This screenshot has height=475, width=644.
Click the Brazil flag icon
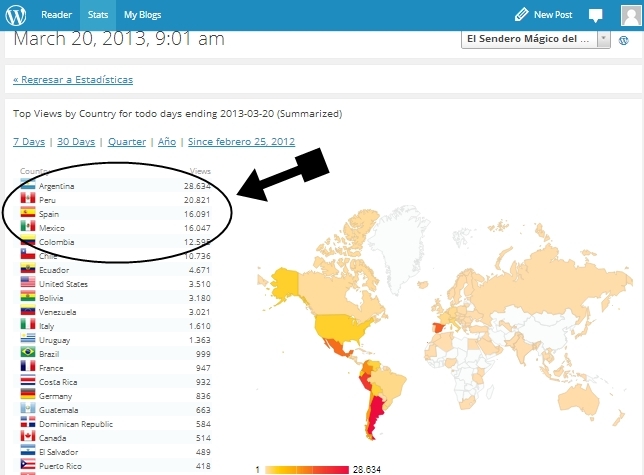pyautogui.click(x=27, y=354)
